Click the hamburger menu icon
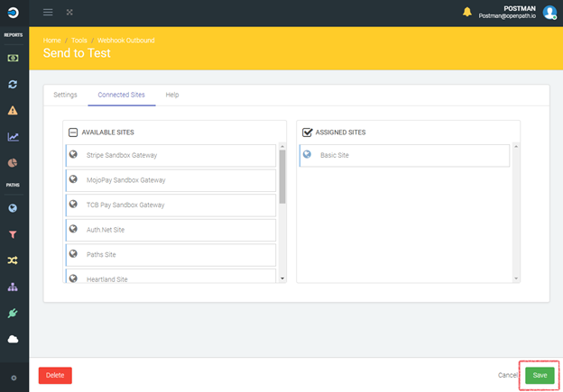The image size is (563, 392). click(x=48, y=13)
